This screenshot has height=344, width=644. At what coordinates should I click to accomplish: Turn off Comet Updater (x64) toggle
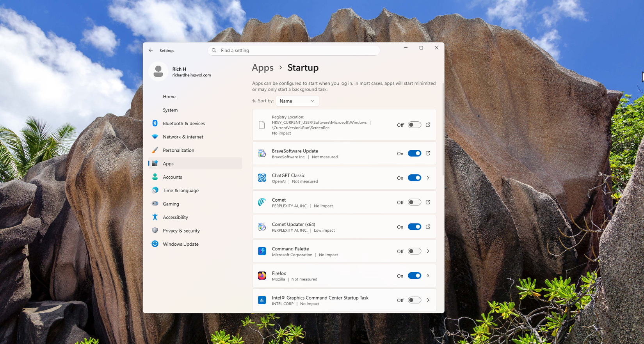[415, 227]
